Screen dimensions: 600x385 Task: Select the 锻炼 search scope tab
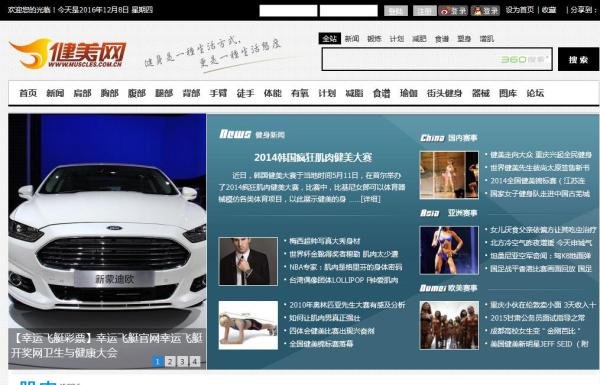click(x=374, y=39)
